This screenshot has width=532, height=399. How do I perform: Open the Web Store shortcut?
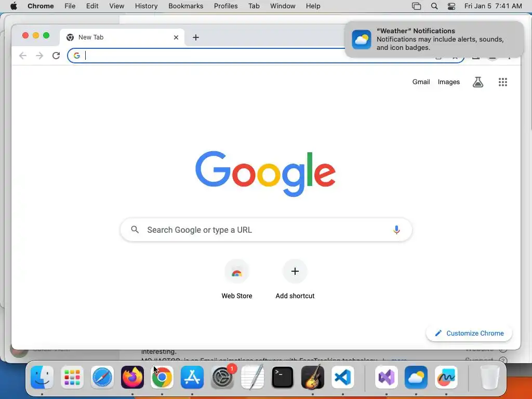(237, 279)
